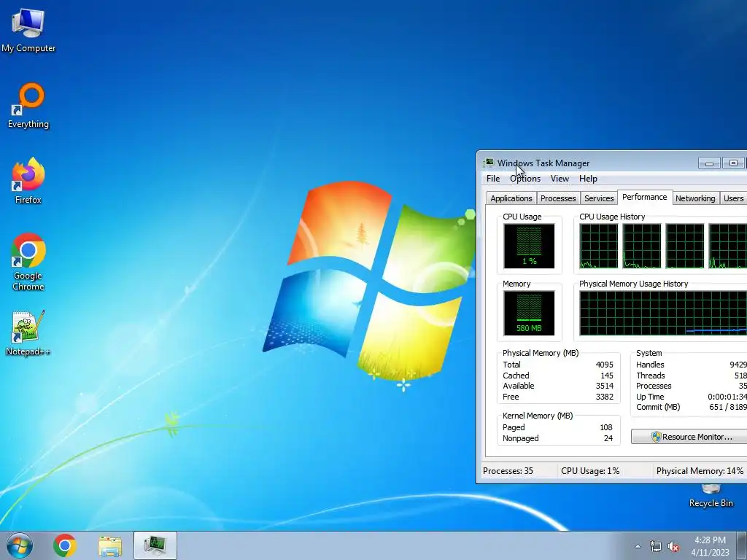Click the Commit (MB) label
Screen dimensions: 747x560
658,407
